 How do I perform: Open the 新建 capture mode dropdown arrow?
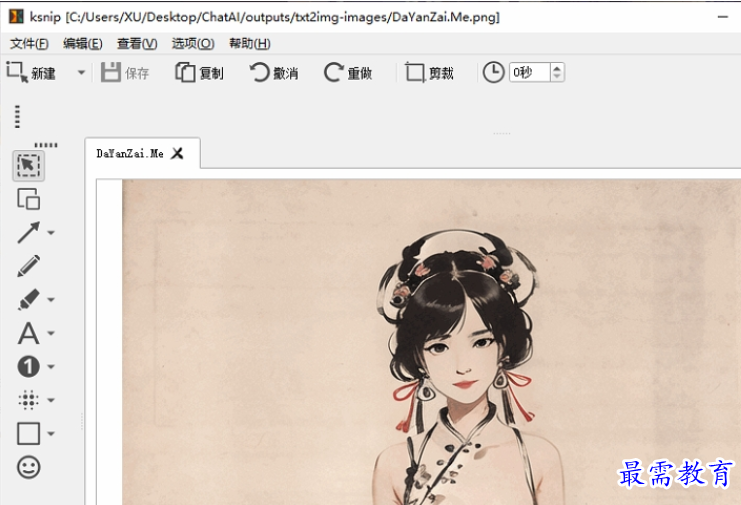click(x=81, y=73)
